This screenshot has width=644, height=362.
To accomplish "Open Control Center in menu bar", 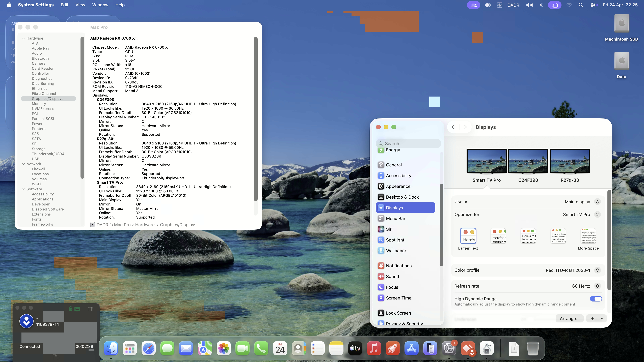I will 593,5.
